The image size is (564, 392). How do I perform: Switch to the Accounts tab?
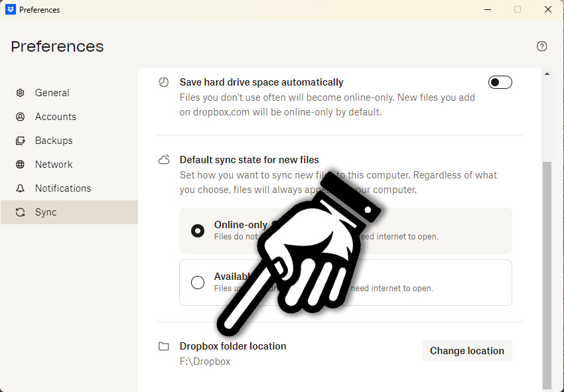click(55, 117)
